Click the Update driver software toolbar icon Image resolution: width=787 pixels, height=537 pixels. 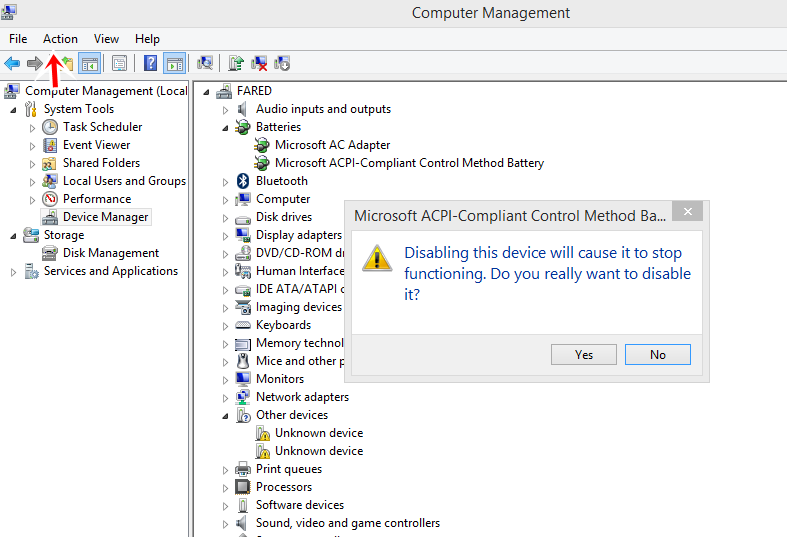[x=236, y=64]
